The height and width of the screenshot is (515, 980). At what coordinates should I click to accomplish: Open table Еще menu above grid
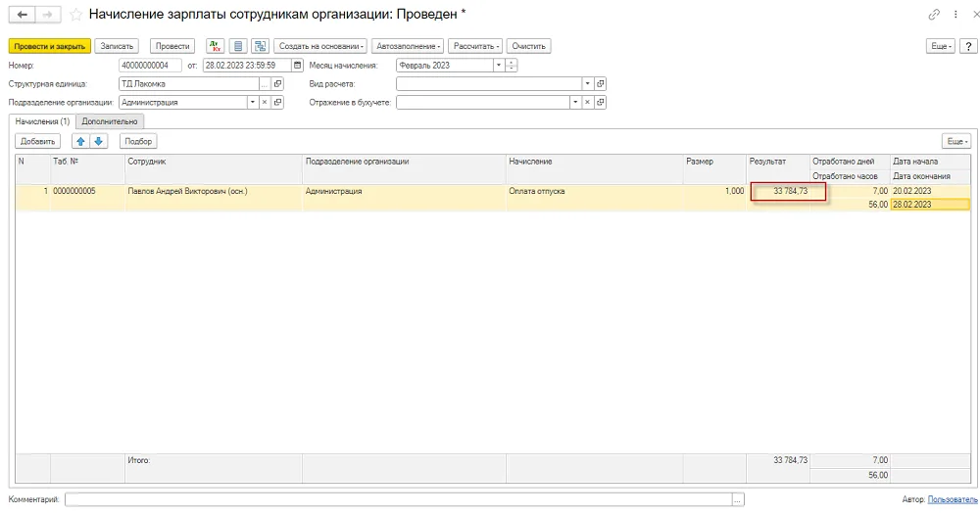[x=956, y=142]
